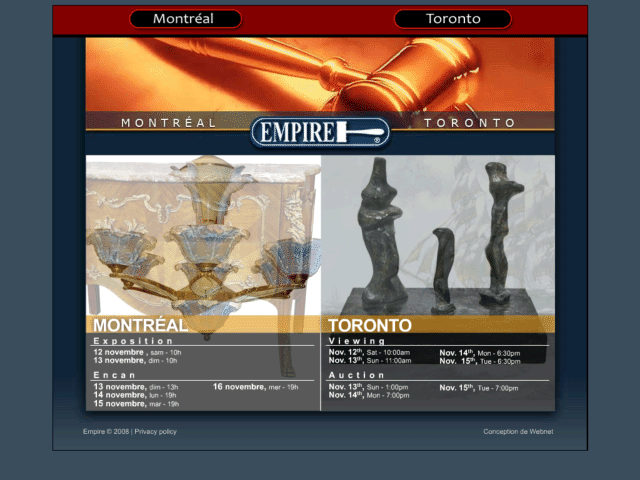Select the bronze sculptures image

(438, 235)
